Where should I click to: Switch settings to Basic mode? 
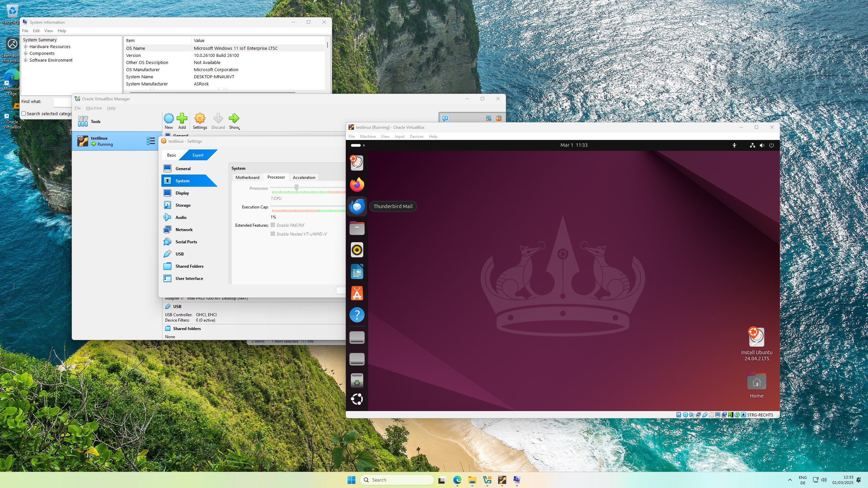click(172, 155)
